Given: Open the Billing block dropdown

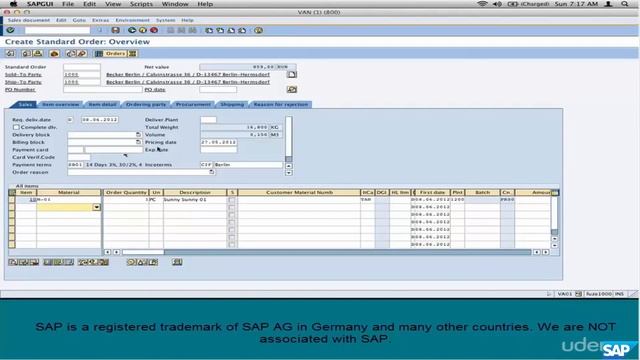Looking at the screenshot, I should [x=138, y=142].
